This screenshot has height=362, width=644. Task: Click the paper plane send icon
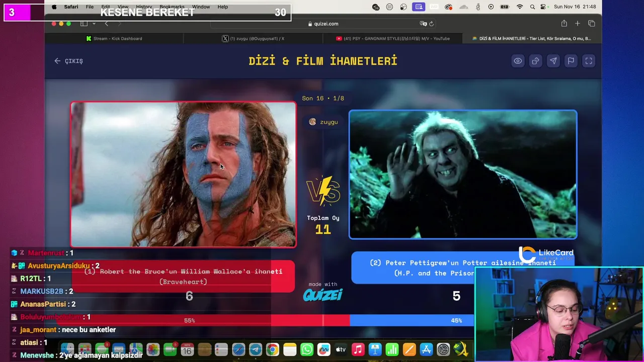(553, 61)
